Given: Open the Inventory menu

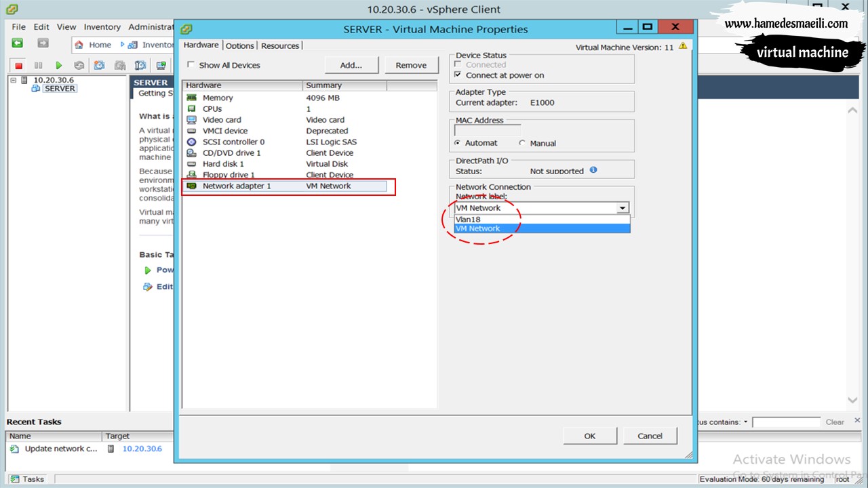Looking at the screenshot, I should pyautogui.click(x=102, y=27).
